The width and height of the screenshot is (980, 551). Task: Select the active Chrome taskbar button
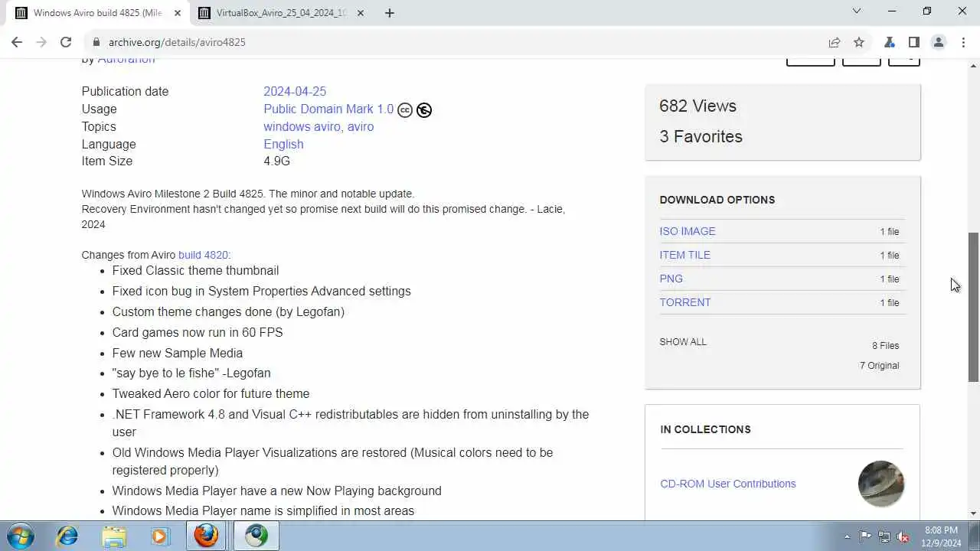(256, 536)
